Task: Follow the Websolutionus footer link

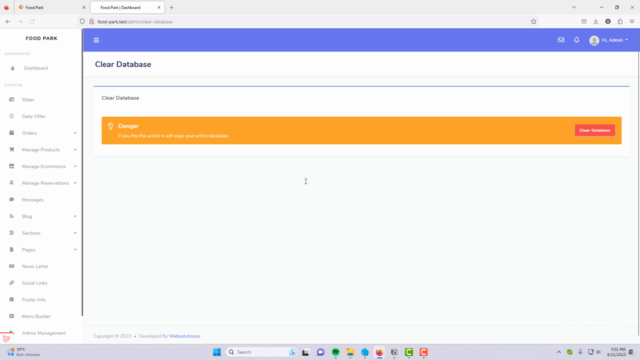Action: pos(184,336)
